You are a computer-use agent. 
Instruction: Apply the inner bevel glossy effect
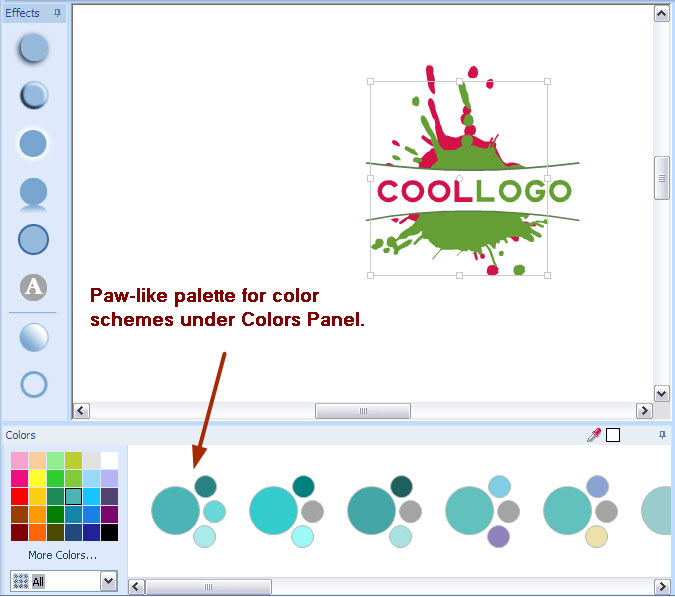coord(33,95)
